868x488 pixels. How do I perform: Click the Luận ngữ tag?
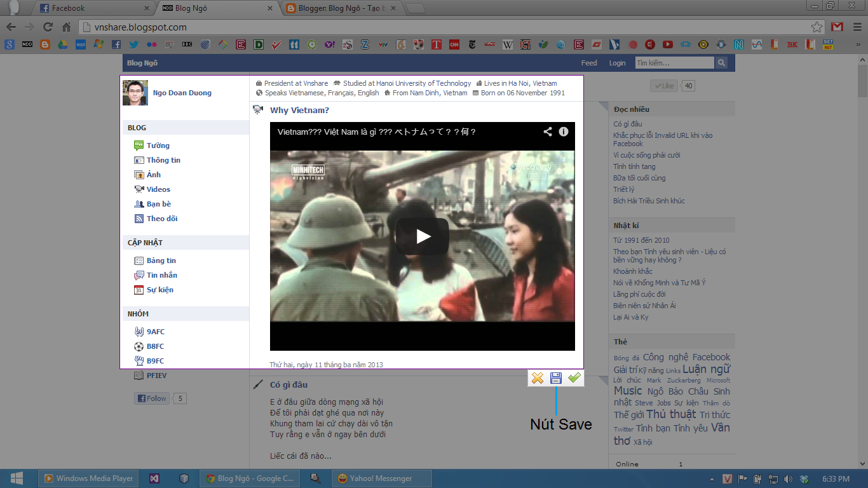707,369
